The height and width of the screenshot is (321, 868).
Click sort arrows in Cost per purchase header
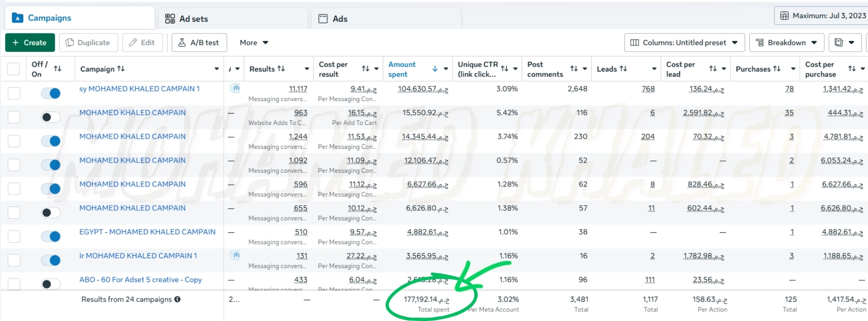click(852, 69)
